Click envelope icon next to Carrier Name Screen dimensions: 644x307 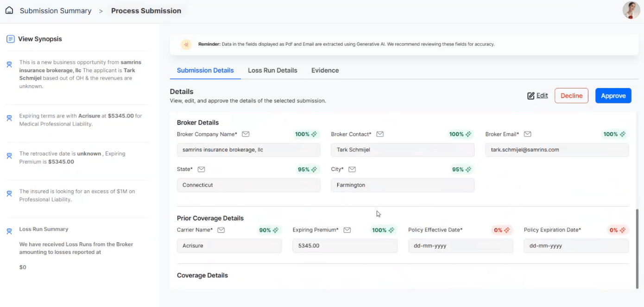click(221, 230)
